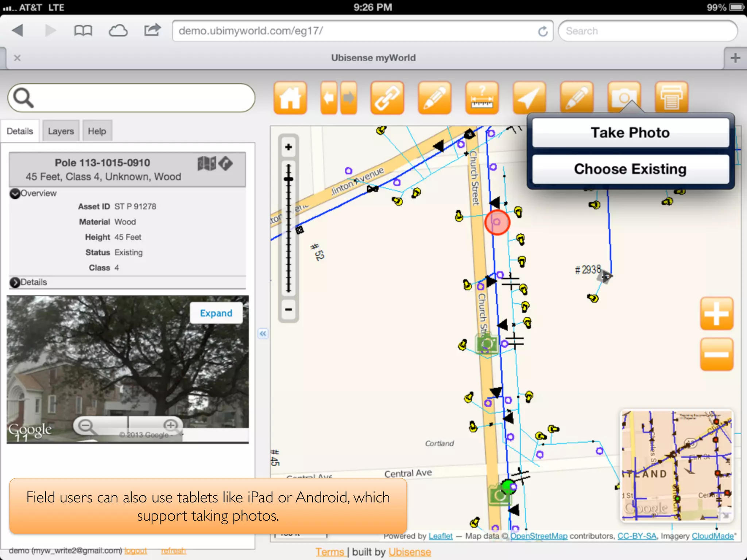This screenshot has width=747, height=560.
Task: Select the second pencil tool
Action: pyautogui.click(x=577, y=98)
